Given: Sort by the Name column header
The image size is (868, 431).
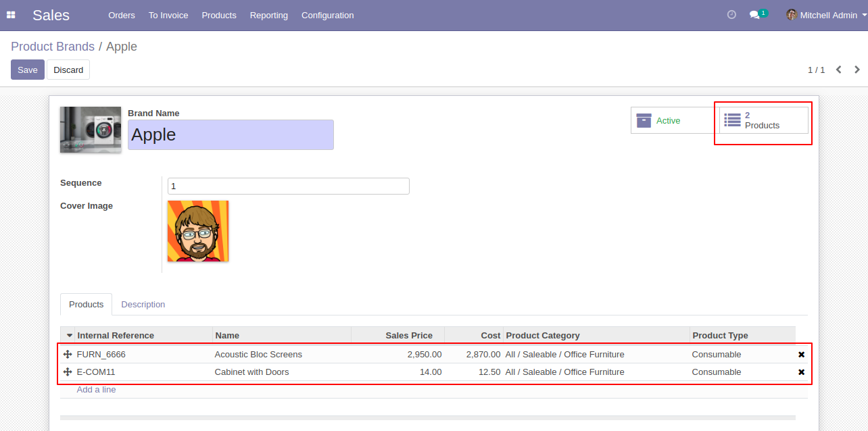Looking at the screenshot, I should pos(282,335).
